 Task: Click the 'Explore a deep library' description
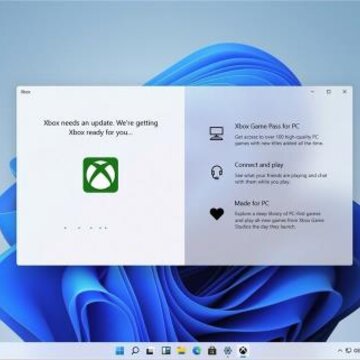click(279, 220)
